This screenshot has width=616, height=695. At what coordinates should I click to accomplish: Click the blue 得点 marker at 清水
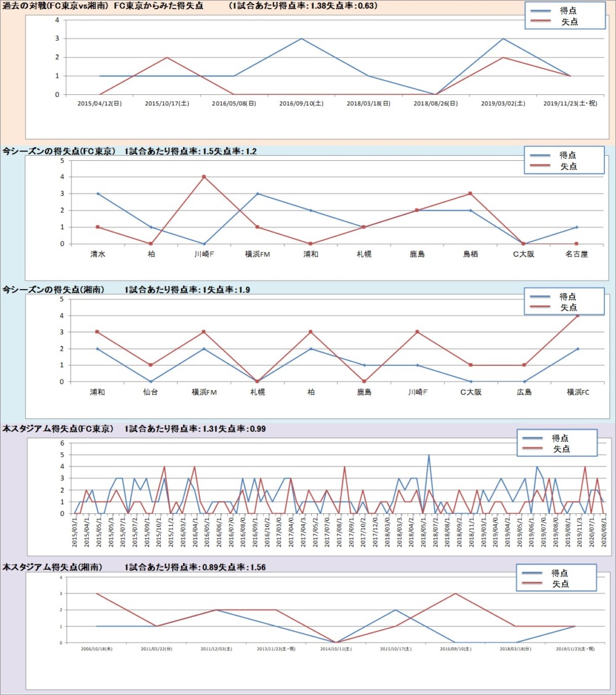[x=98, y=193]
